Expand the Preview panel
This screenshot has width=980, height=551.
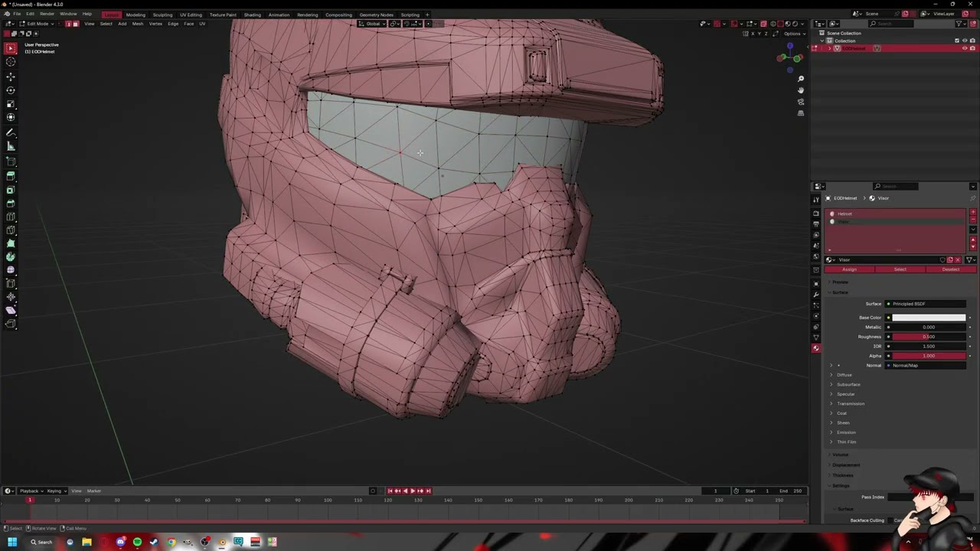840,282
